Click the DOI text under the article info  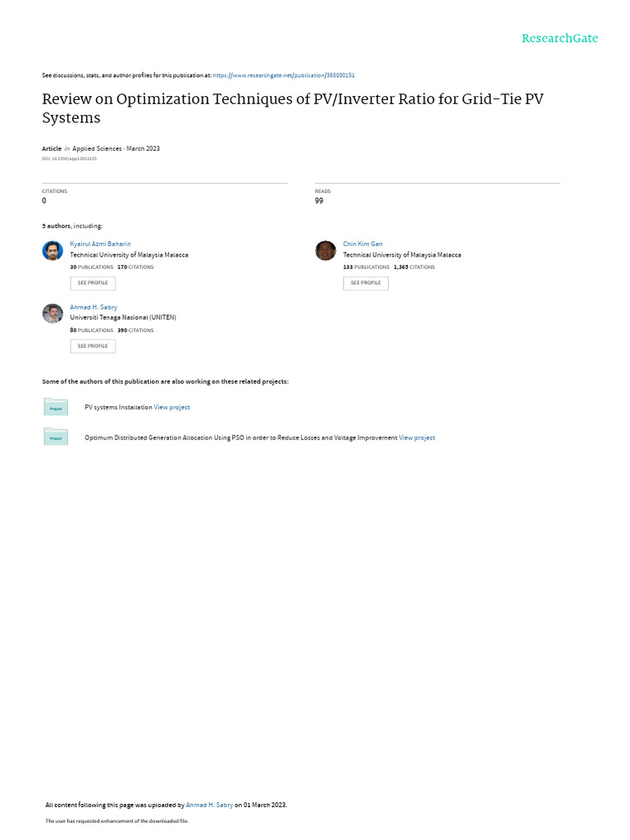click(x=70, y=158)
